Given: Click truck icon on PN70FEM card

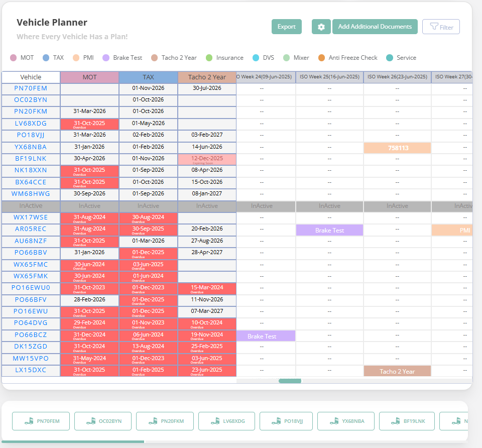Looking at the screenshot, I should coord(29,421).
